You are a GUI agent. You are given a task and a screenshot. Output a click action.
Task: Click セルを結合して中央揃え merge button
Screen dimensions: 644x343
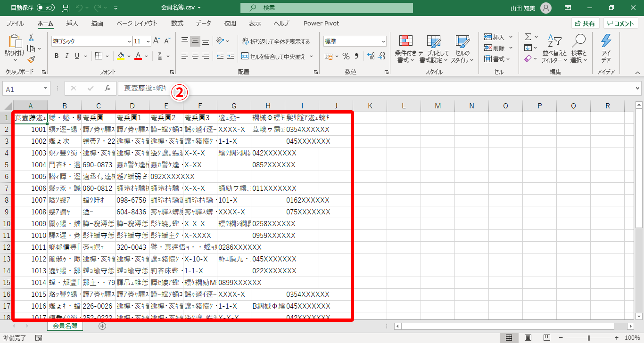[x=273, y=57]
